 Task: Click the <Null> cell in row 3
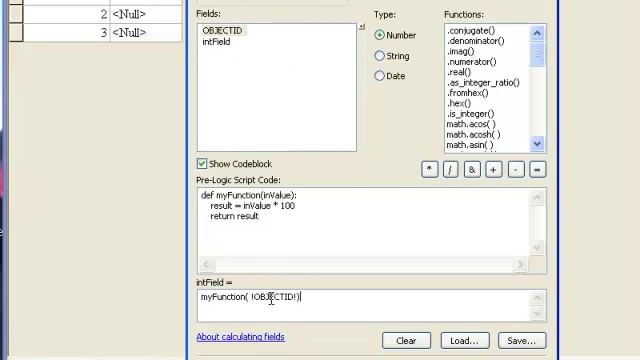[x=146, y=32]
